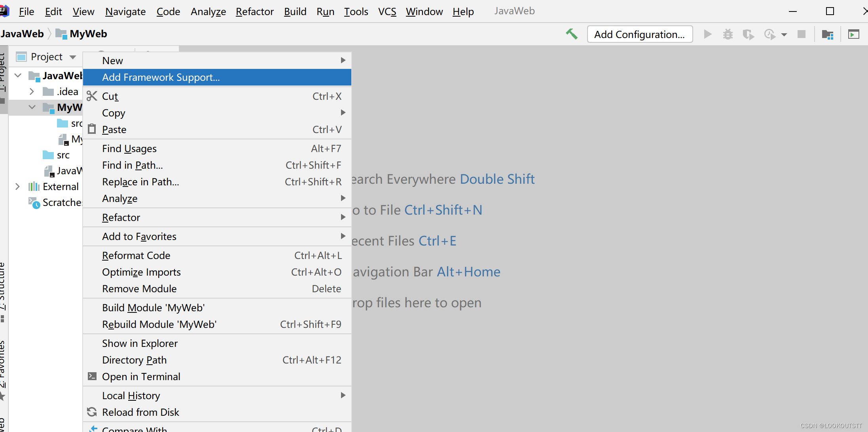Select Find in Path...
868x432 pixels.
coord(217,165)
